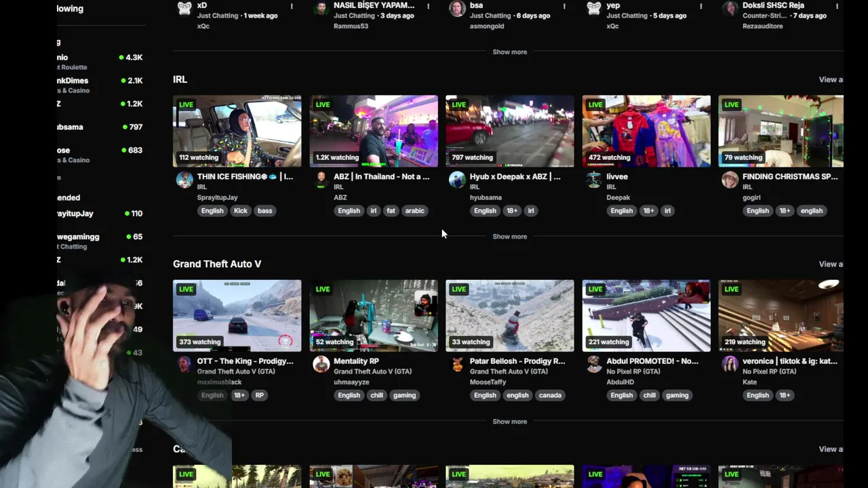Open sidebar channel showing 65 viewers
Image resolution: width=868 pixels, height=488 pixels.
pos(102,241)
